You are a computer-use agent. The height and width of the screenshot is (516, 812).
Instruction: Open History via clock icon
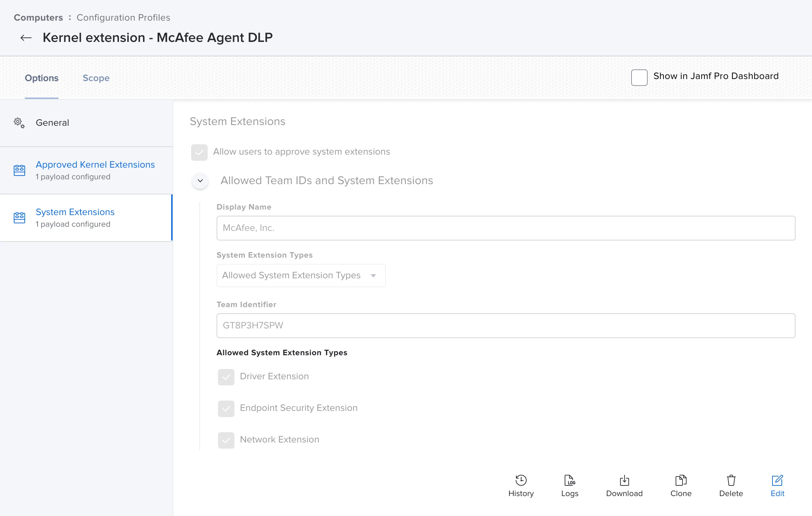tap(521, 480)
